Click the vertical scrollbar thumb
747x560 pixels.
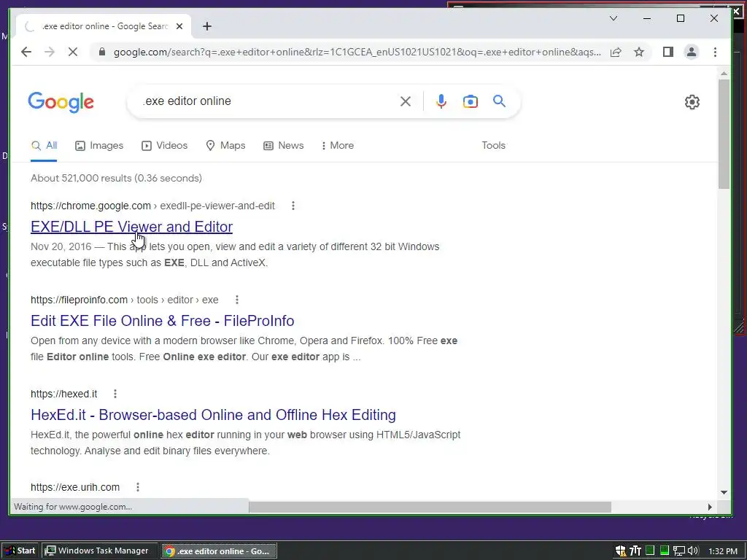[724, 134]
